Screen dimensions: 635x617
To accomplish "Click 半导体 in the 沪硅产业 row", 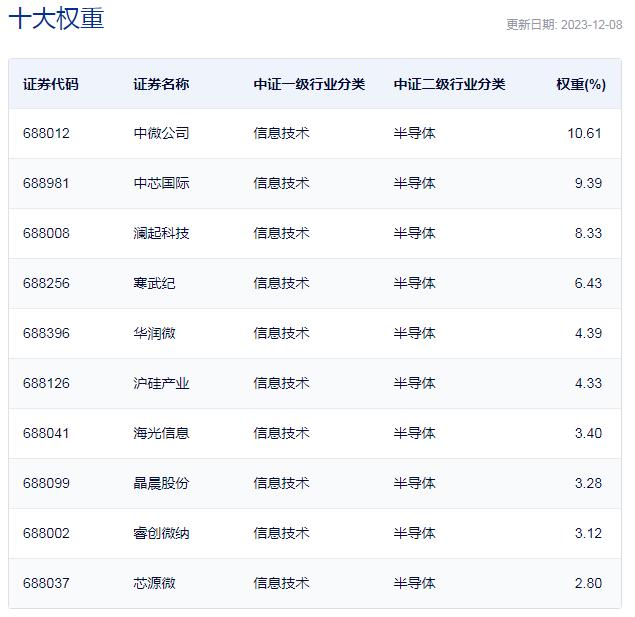I will click(x=414, y=383).
